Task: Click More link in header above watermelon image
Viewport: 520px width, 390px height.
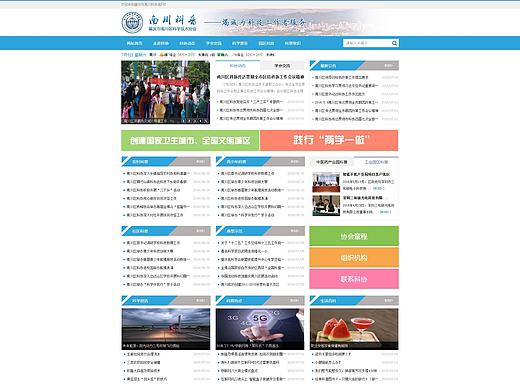Action: (x=388, y=300)
